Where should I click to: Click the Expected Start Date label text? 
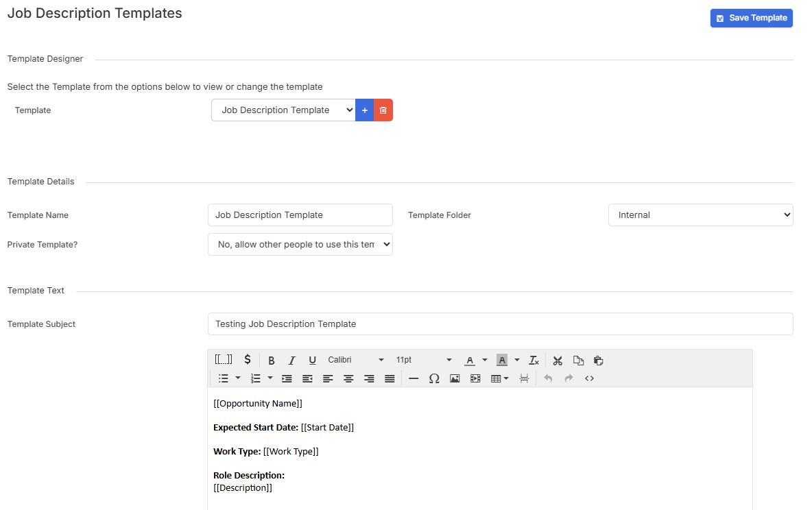click(256, 427)
